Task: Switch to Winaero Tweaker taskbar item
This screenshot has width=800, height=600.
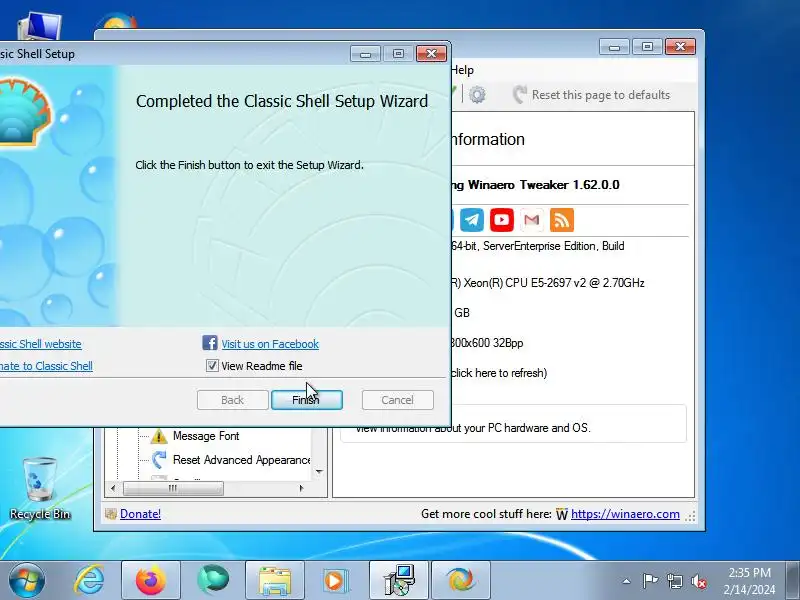Action: (461, 580)
